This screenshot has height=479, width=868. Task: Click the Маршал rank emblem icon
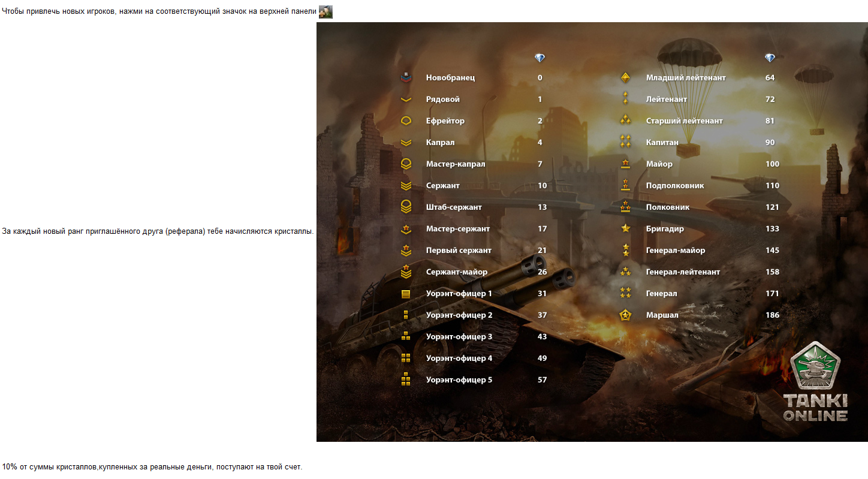pos(625,315)
